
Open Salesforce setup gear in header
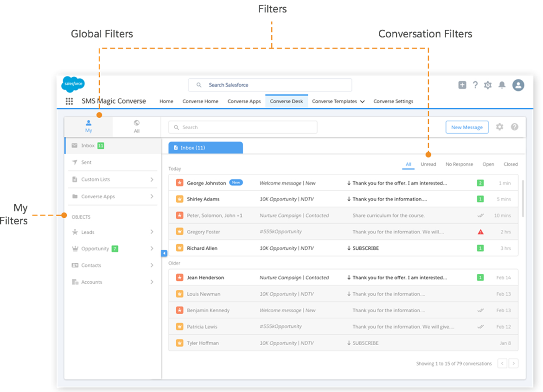click(488, 85)
